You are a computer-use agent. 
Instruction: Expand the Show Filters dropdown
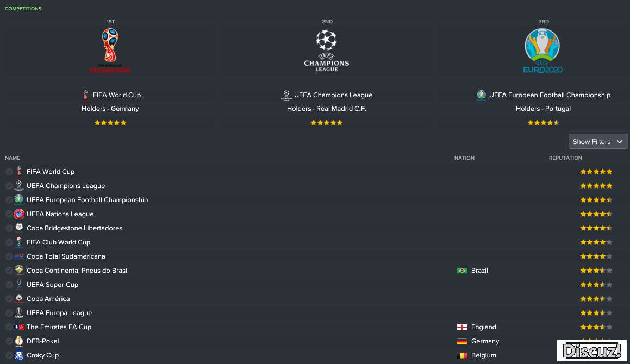598,141
